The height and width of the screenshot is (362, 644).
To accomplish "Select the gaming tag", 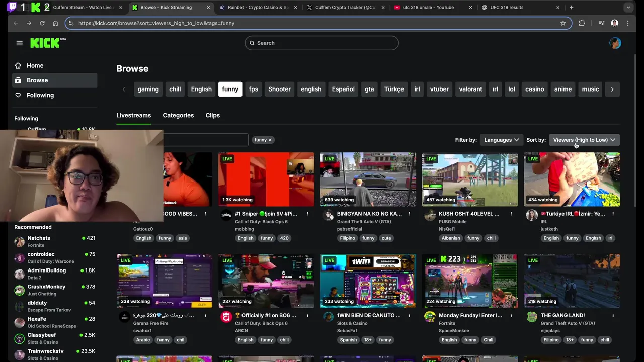I will [x=148, y=89].
